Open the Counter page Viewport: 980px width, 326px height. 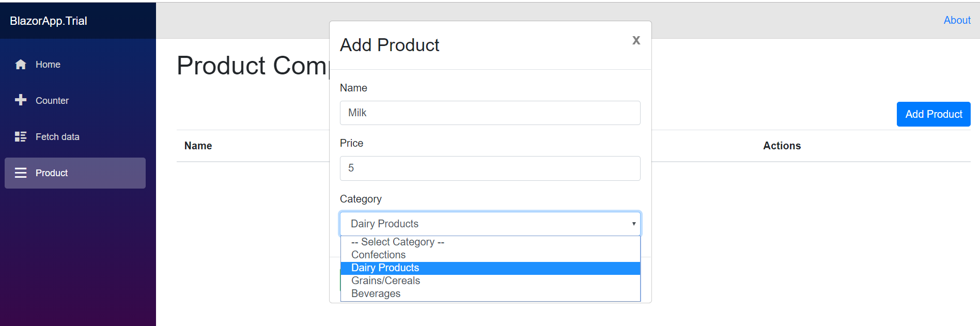pyautogui.click(x=52, y=100)
